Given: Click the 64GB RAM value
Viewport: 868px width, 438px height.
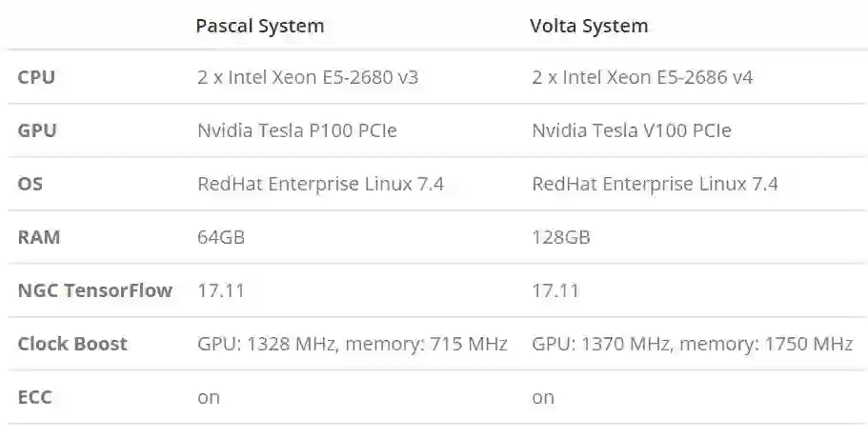Looking at the screenshot, I should coord(221,237).
